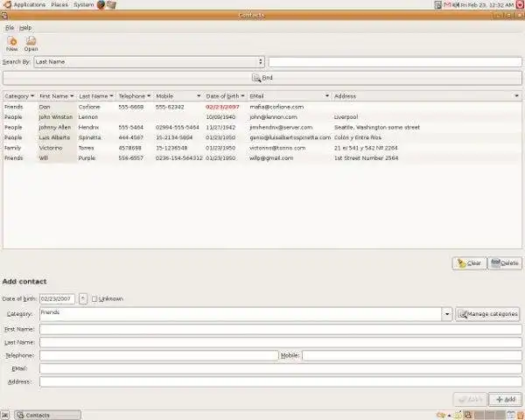
Task: Click the First Name input field
Action: (x=281, y=329)
